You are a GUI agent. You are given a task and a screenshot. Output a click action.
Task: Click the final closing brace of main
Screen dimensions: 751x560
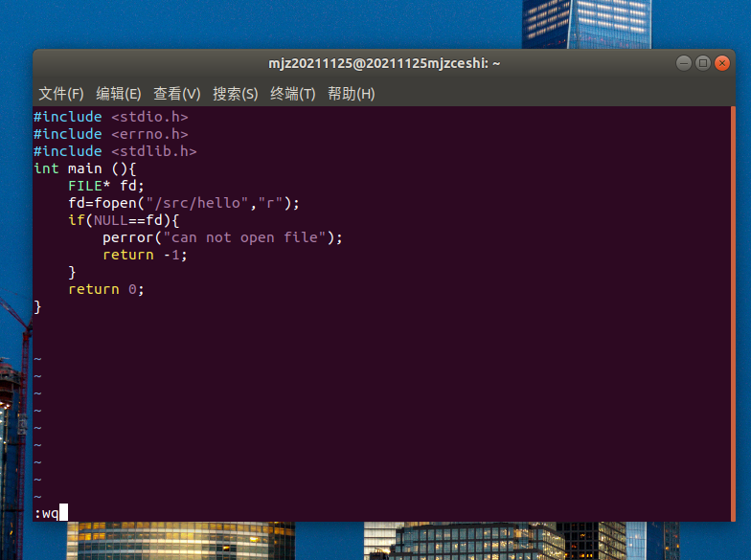(x=37, y=306)
